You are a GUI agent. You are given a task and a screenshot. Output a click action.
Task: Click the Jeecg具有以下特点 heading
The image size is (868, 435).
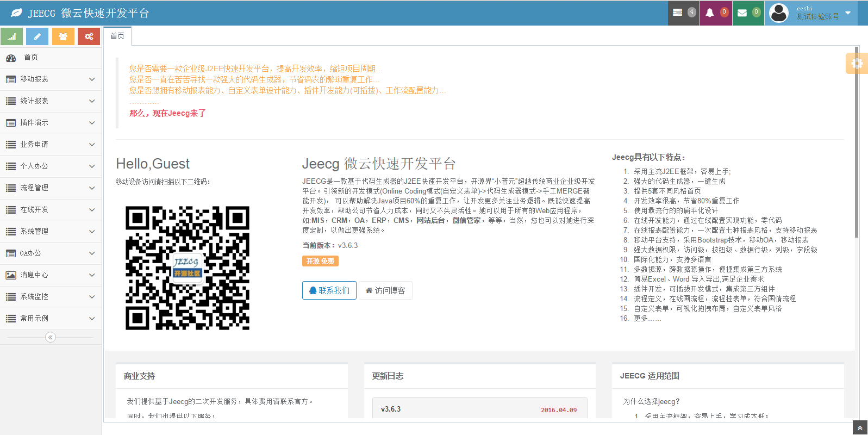coord(648,157)
